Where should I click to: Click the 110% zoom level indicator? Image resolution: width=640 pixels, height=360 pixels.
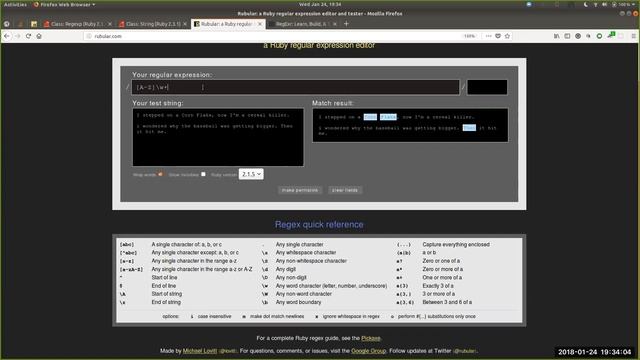[x=469, y=36]
